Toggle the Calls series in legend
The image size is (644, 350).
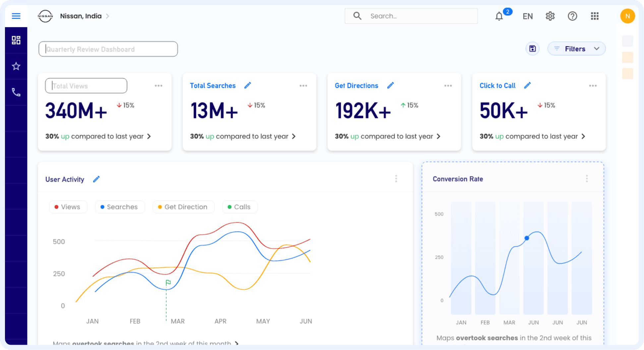coord(240,207)
